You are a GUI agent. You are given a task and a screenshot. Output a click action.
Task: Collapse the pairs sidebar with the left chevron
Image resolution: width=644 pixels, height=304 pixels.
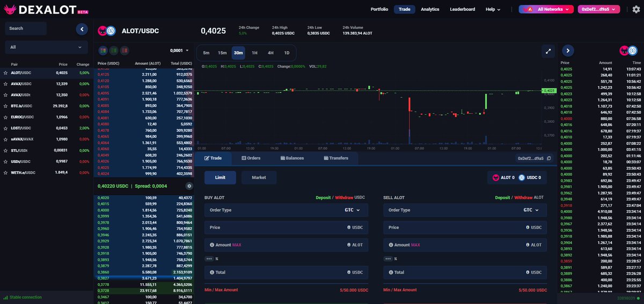pyautogui.click(x=82, y=29)
